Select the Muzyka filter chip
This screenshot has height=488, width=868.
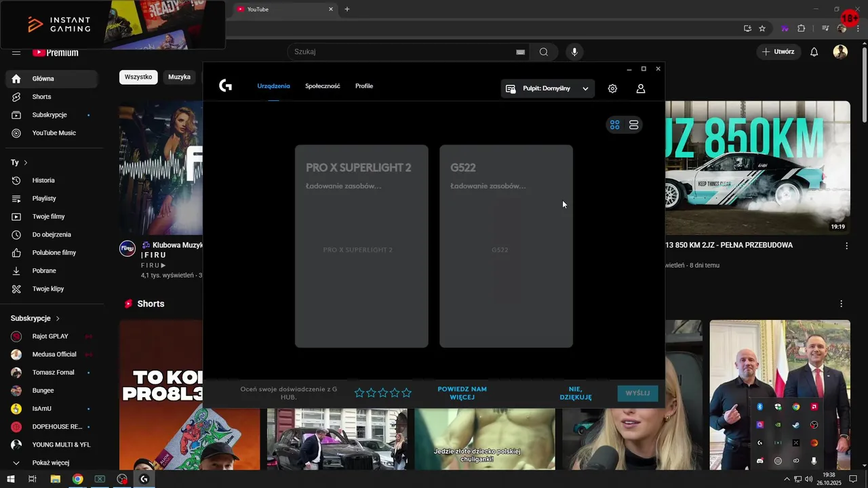(179, 77)
